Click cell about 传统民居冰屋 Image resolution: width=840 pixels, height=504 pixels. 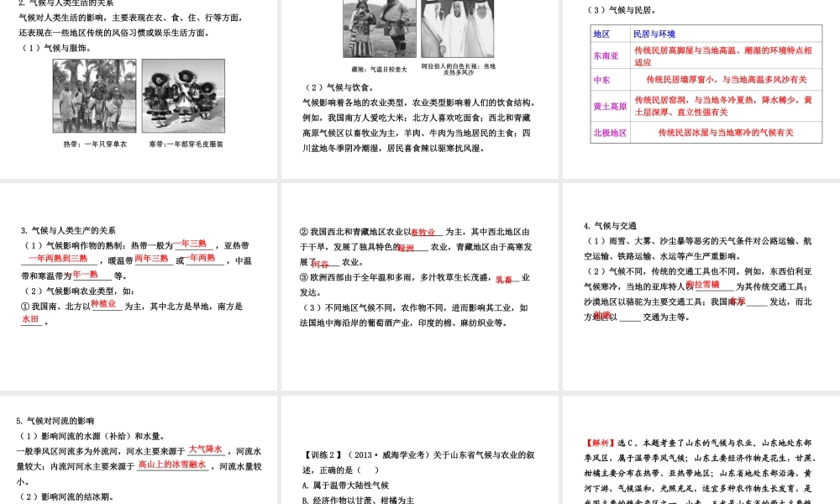726,132
